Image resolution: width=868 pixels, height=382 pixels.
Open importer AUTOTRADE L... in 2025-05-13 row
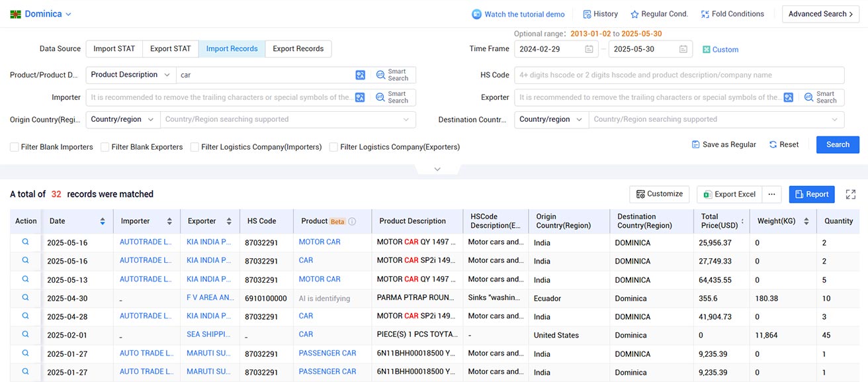point(146,279)
